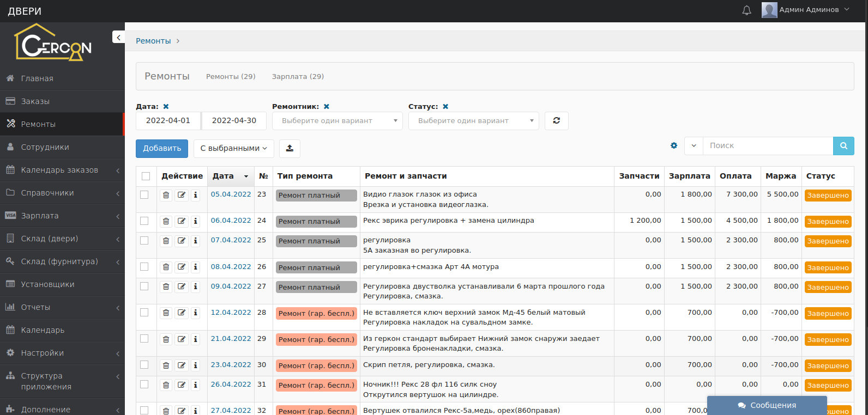Toggle the select-all checkbox in table header
This screenshot has width=868, height=415.
coord(146,176)
